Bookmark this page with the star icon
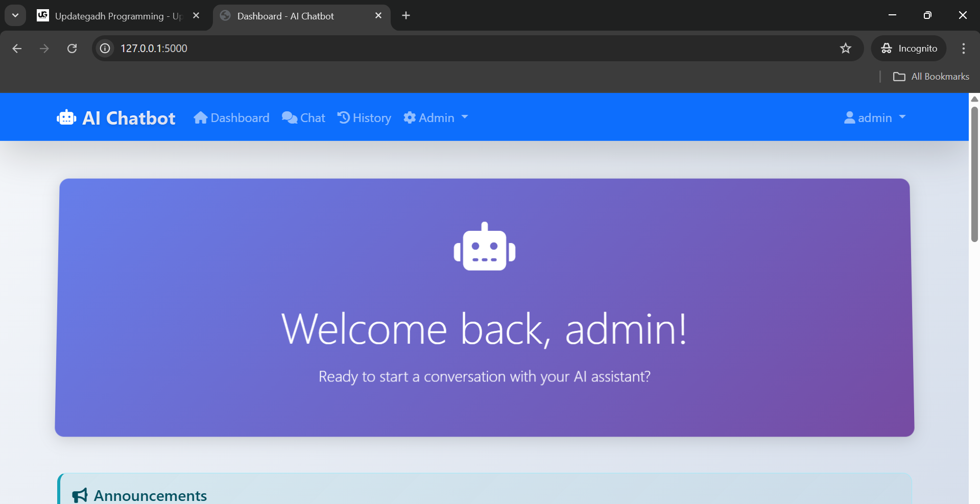Image resolution: width=980 pixels, height=504 pixels. (x=845, y=49)
